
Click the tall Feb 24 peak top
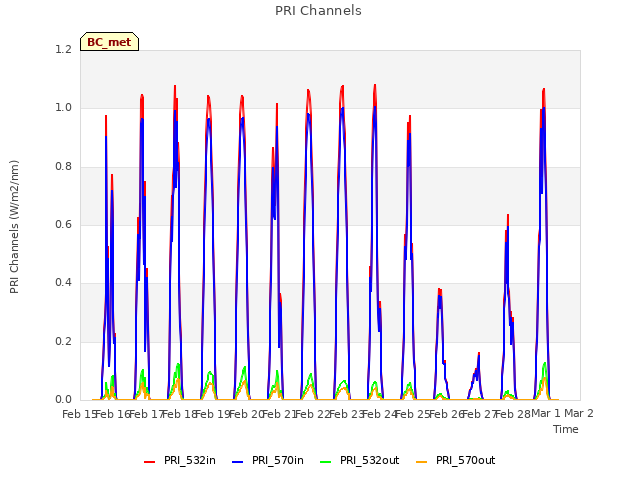coord(375,86)
